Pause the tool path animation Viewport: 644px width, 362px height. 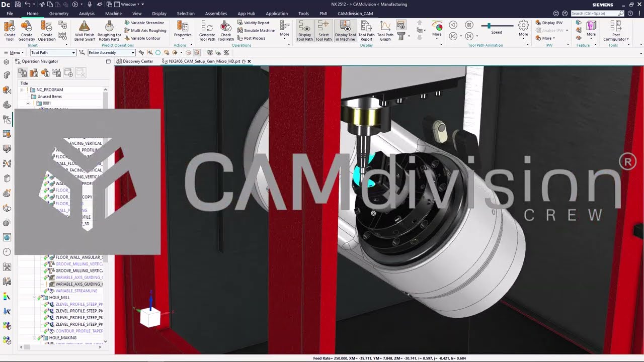(469, 25)
